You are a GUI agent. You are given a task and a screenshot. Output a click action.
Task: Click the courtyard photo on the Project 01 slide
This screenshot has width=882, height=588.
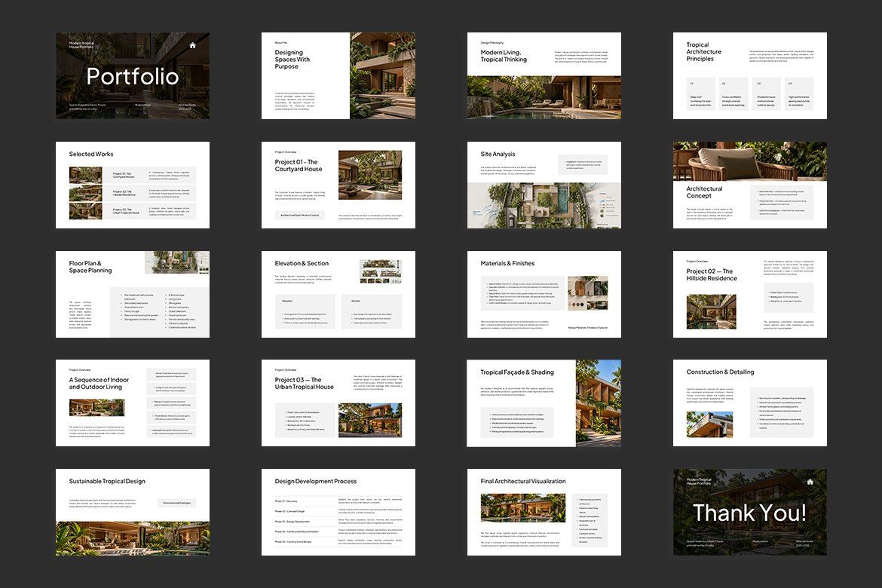pos(370,175)
